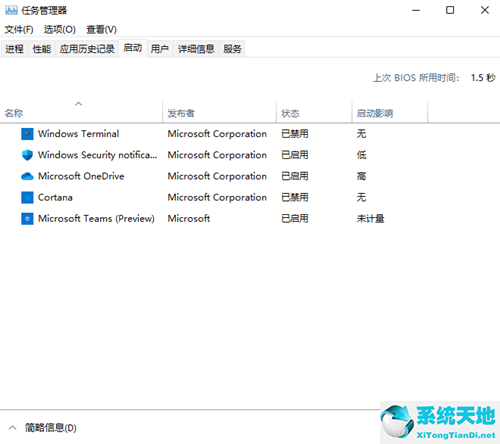Click the 低 startup impact value
Viewport: 500px width, 444px height.
click(x=361, y=155)
